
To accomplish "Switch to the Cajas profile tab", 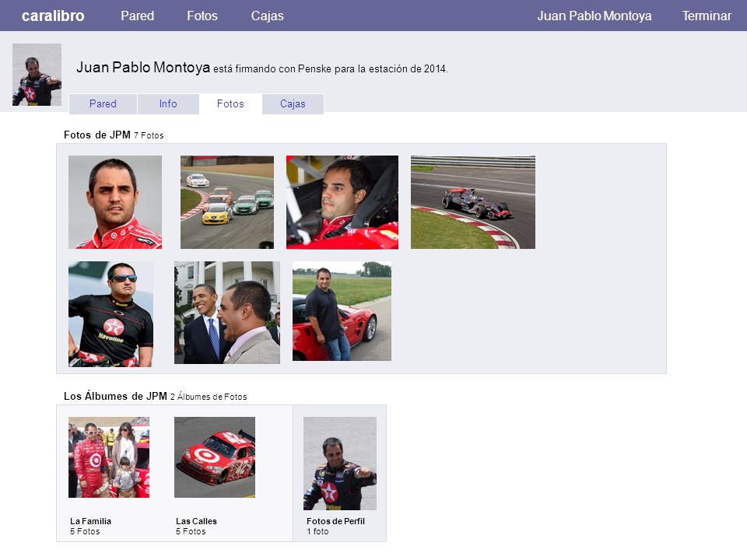I will click(x=293, y=103).
